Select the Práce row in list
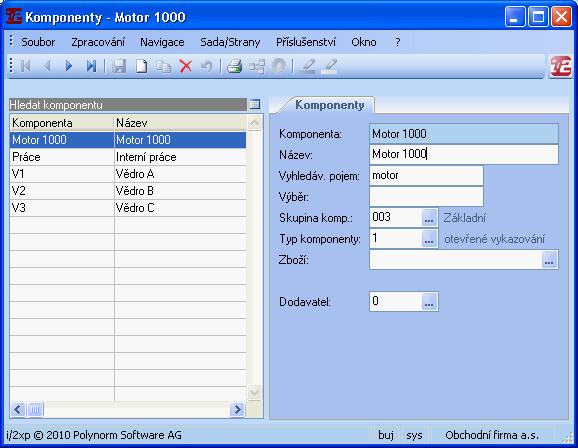 tap(128, 157)
